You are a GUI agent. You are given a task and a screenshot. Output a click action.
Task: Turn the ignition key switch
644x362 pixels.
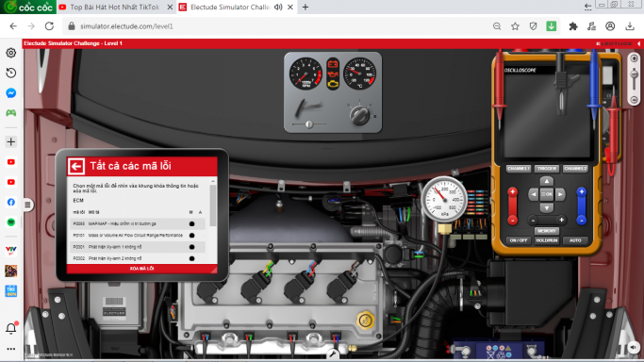(x=359, y=115)
